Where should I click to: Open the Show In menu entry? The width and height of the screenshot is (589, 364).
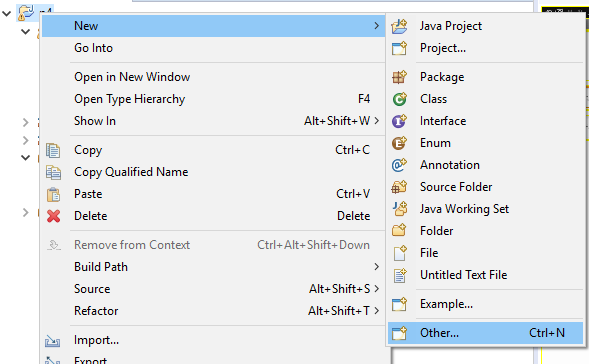213,121
